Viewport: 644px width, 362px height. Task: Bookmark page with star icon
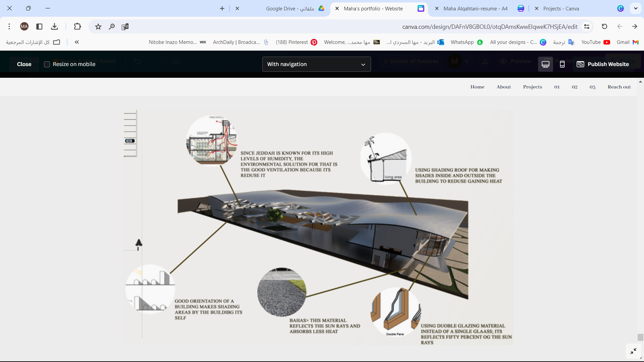pos(98,26)
